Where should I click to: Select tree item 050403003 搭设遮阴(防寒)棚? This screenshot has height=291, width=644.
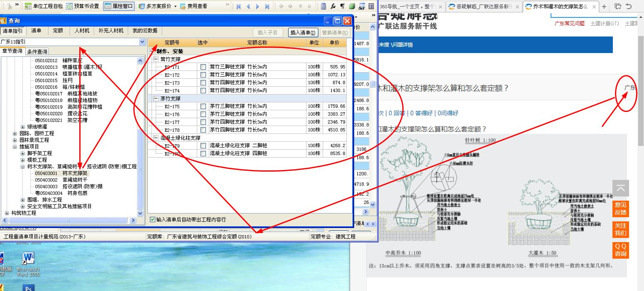[x=69, y=187]
